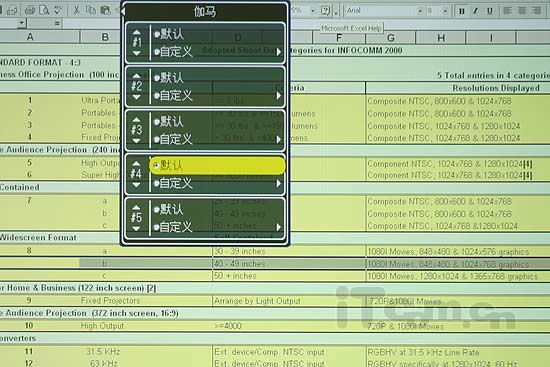This screenshot has height=367, width=550.
Task: Select column G header
Action: (x=391, y=38)
